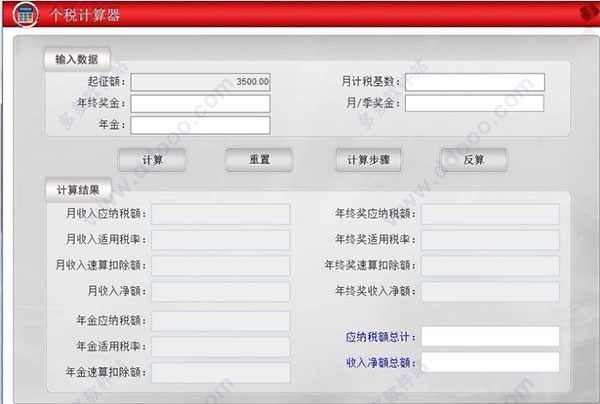Viewport: 600px width, 404px height.
Task: Select the 计算结果 tab label
Action: tap(78, 190)
